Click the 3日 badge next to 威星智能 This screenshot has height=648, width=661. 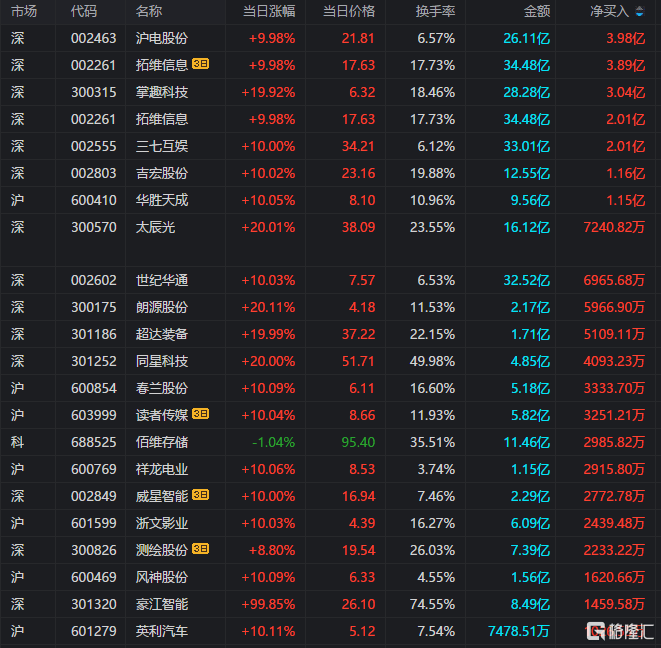pos(201,495)
